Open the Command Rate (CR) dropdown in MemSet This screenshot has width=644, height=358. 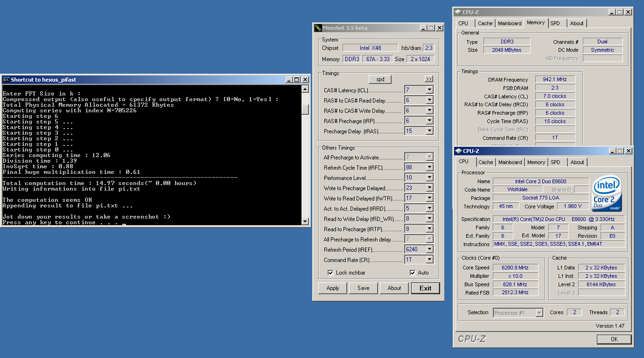coord(429,260)
